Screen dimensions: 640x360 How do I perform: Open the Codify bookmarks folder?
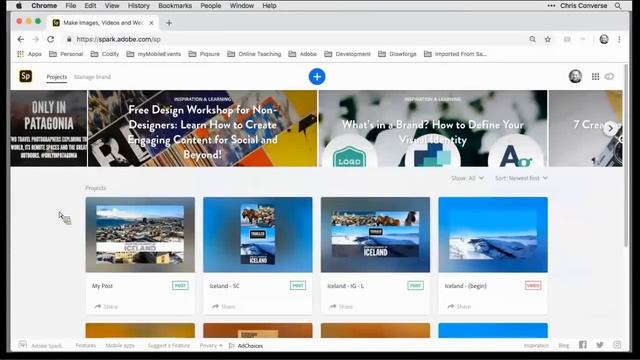tap(105, 54)
